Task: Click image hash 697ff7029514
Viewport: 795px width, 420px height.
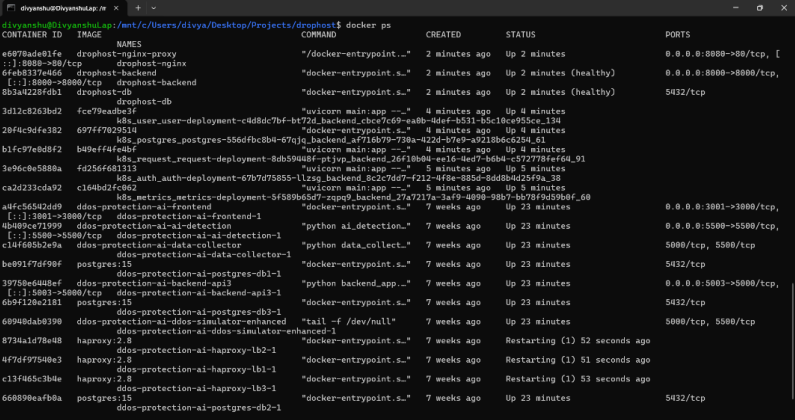Action: coord(107,130)
